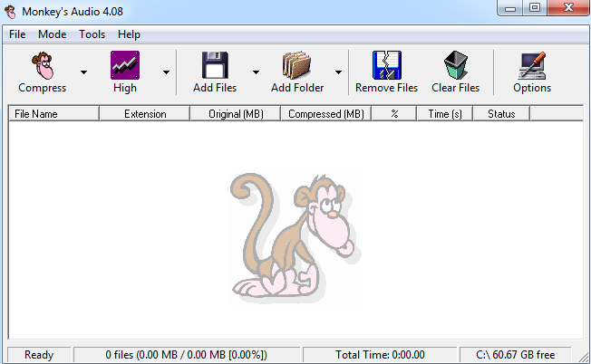Sort by the Compressed (MB) column header
This screenshot has height=364, width=591.
coord(326,114)
